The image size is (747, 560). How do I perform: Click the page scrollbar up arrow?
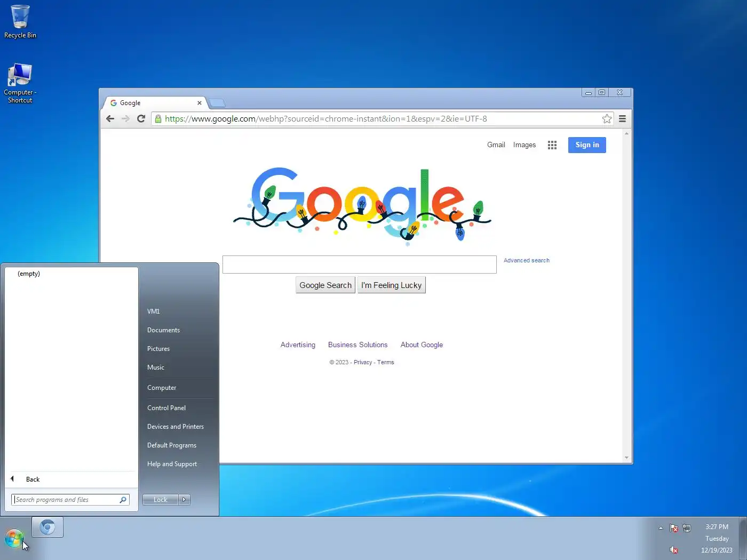[x=626, y=133]
